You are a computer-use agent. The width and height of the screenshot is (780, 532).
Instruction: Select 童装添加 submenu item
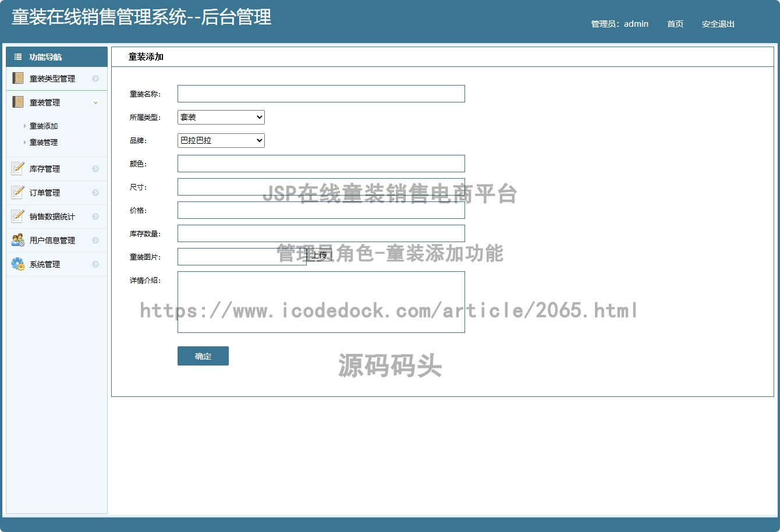coord(44,126)
